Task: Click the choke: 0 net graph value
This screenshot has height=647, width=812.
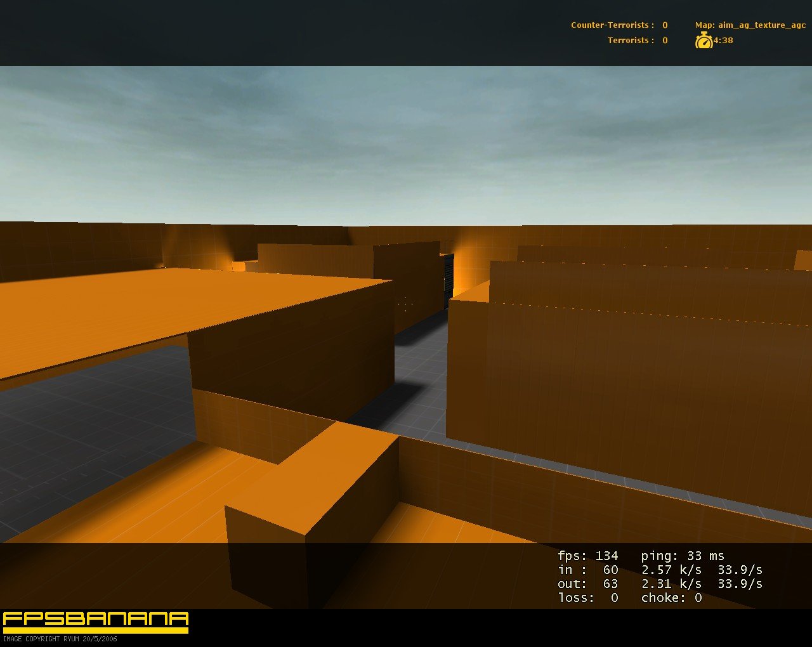Action: [x=671, y=598]
